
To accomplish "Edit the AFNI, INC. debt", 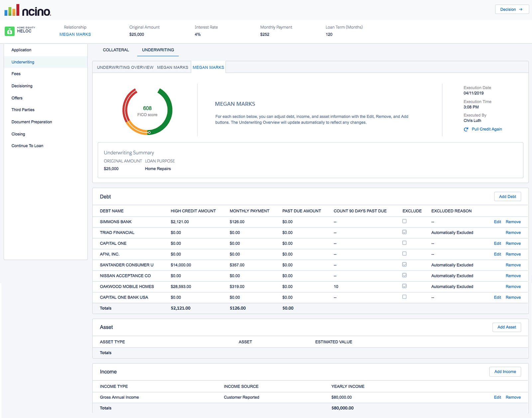I will tap(497, 254).
